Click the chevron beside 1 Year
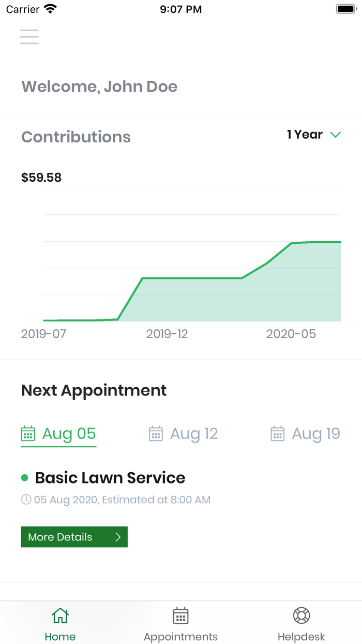This screenshot has height=644, width=362. coord(335,135)
